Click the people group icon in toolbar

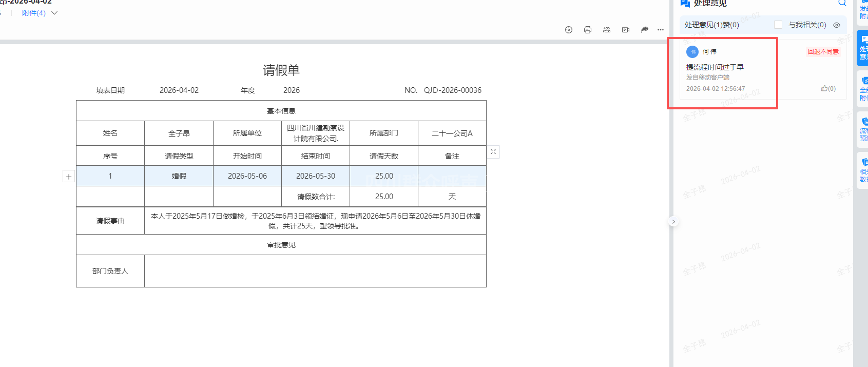[607, 30]
